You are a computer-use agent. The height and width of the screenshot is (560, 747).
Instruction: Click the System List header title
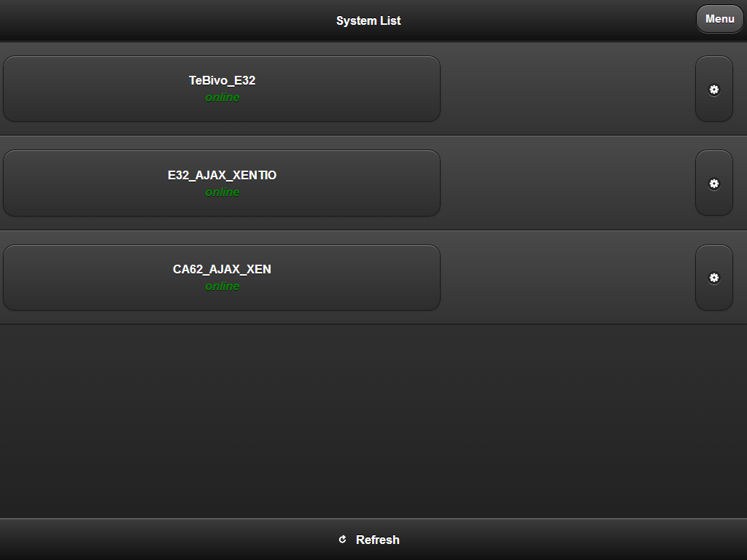click(x=368, y=21)
